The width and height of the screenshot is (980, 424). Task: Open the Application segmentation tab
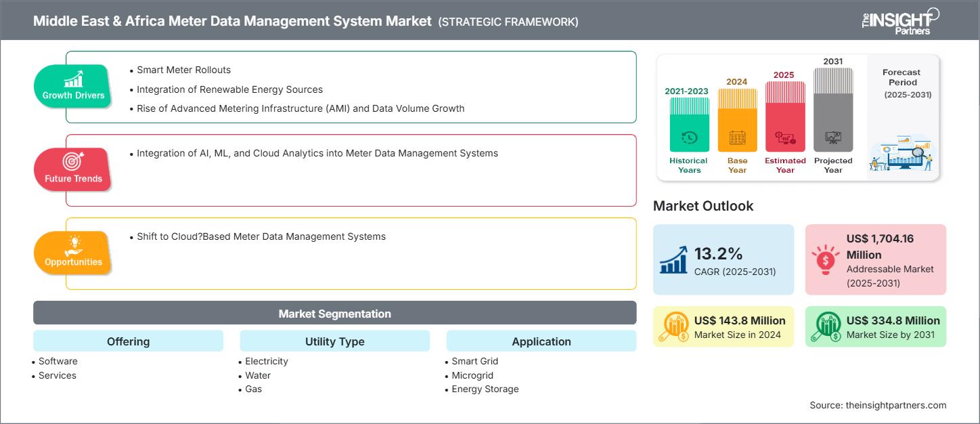click(541, 341)
